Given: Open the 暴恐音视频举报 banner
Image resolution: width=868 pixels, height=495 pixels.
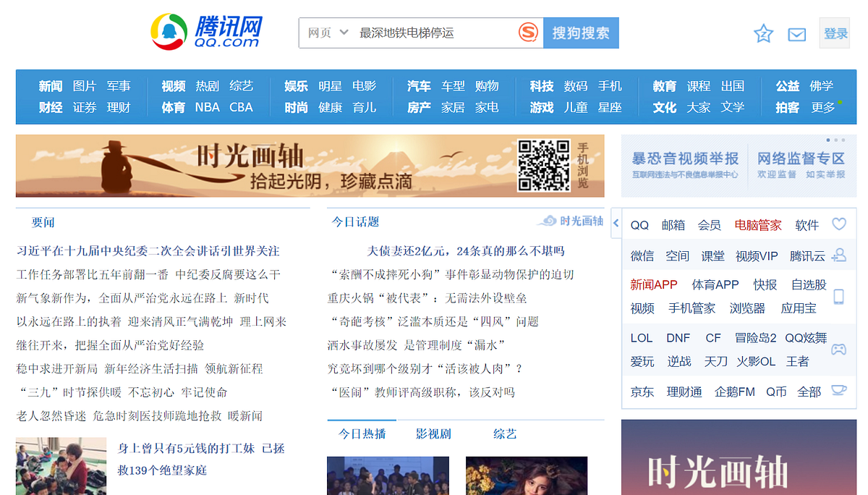Looking at the screenshot, I should pos(685,165).
